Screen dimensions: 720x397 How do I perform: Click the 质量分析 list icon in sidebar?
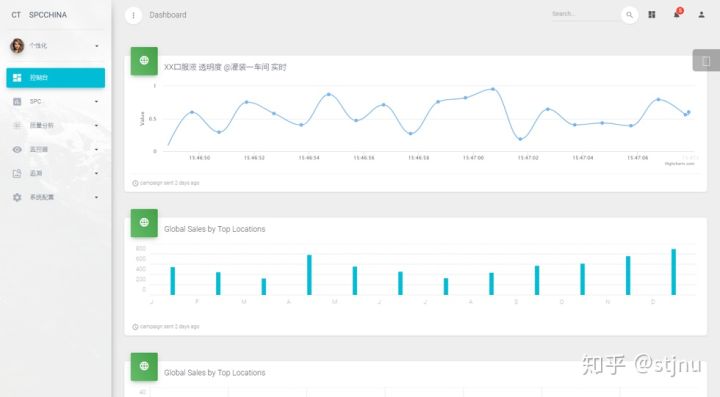point(17,125)
